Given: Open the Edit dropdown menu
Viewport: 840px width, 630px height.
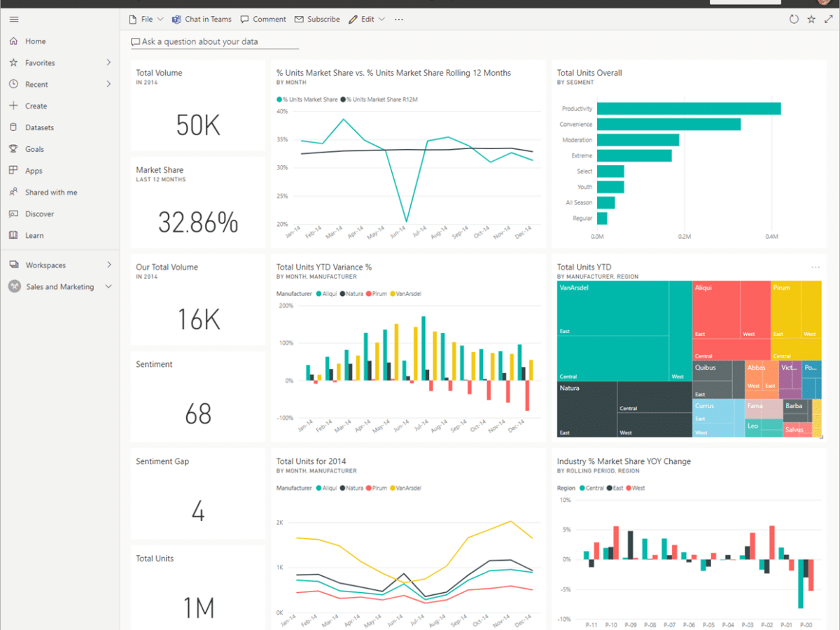Looking at the screenshot, I should pos(367,20).
